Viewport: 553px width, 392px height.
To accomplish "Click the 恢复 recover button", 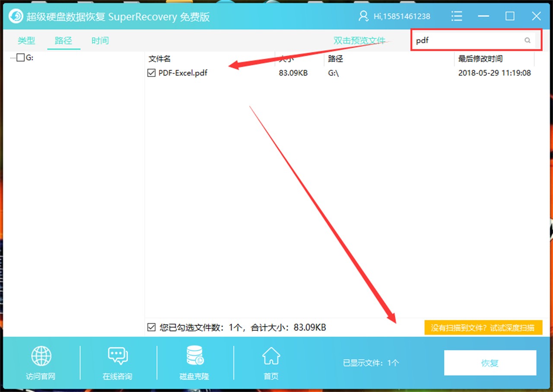I will pos(490,363).
